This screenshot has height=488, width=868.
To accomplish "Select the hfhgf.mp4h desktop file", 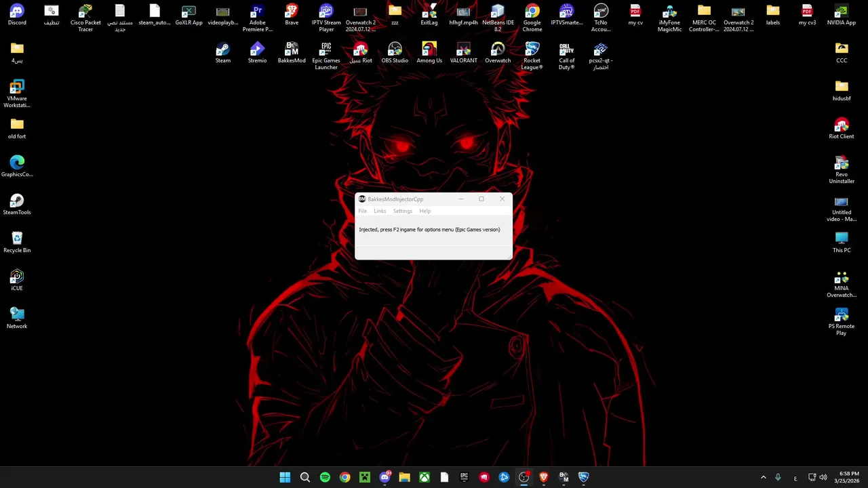I will (463, 15).
